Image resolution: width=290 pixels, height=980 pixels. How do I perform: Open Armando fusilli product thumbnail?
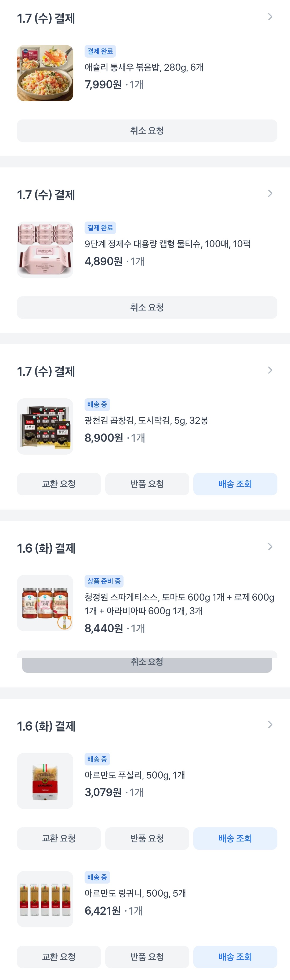pyautogui.click(x=45, y=781)
